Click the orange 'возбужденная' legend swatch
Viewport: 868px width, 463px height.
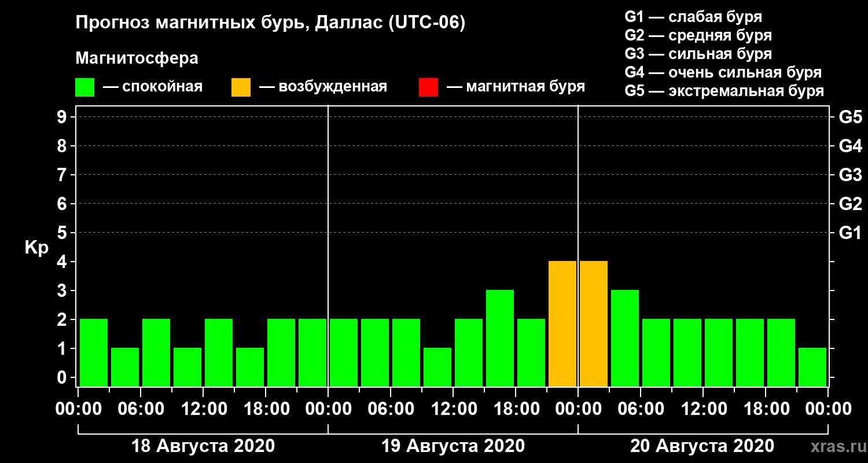(241, 87)
